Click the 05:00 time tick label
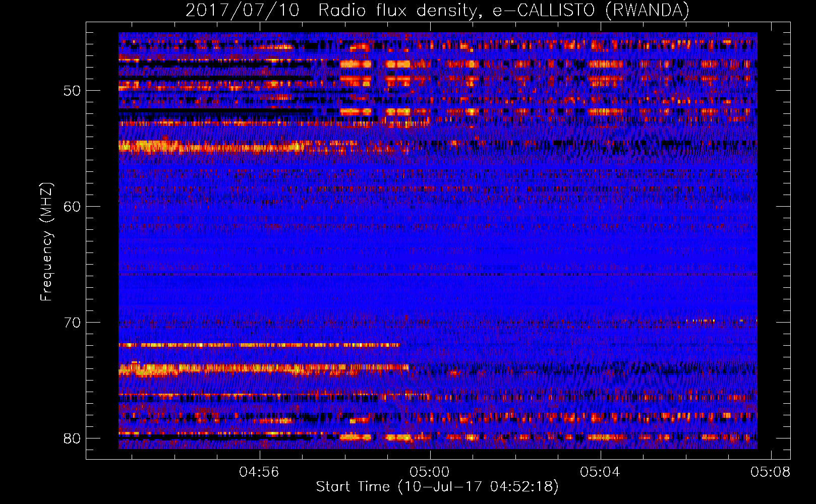Image resolution: width=816 pixels, height=504 pixels. pyautogui.click(x=430, y=472)
